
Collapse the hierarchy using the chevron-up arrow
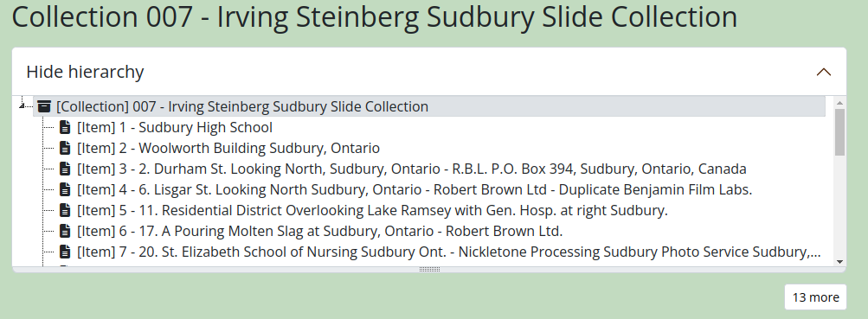[824, 72]
